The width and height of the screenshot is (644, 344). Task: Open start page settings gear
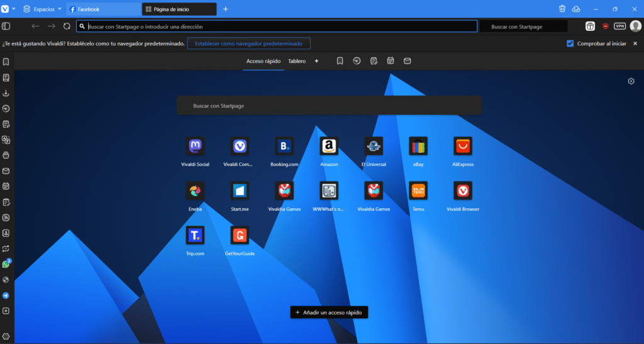coord(631,81)
